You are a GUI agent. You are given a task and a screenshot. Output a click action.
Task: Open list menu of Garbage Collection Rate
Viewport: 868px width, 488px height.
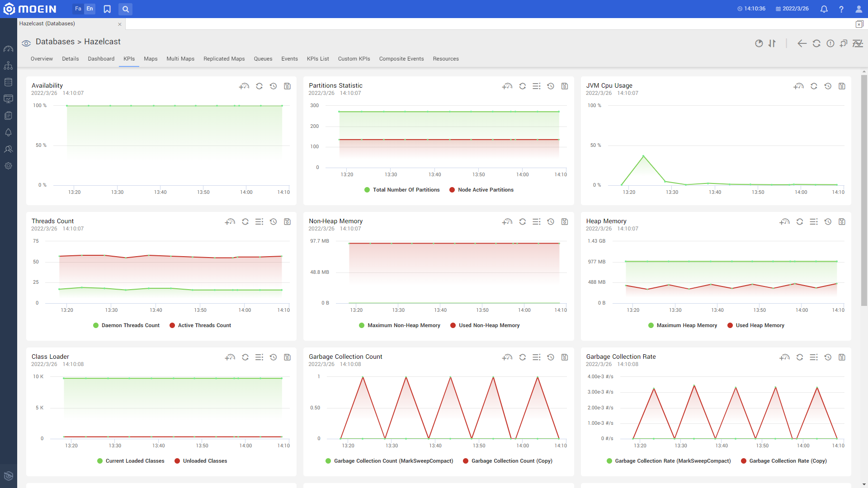tap(814, 357)
